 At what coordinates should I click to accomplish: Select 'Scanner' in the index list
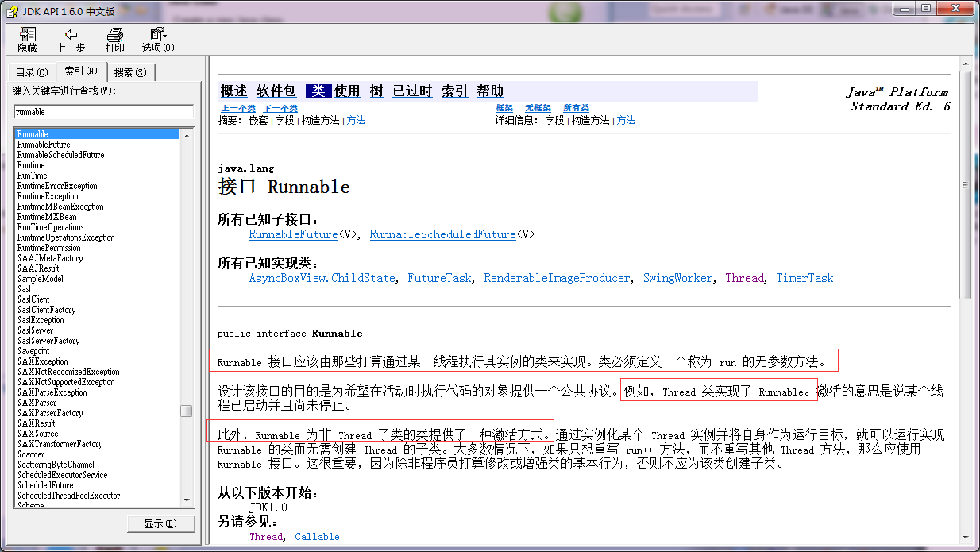tap(31, 454)
